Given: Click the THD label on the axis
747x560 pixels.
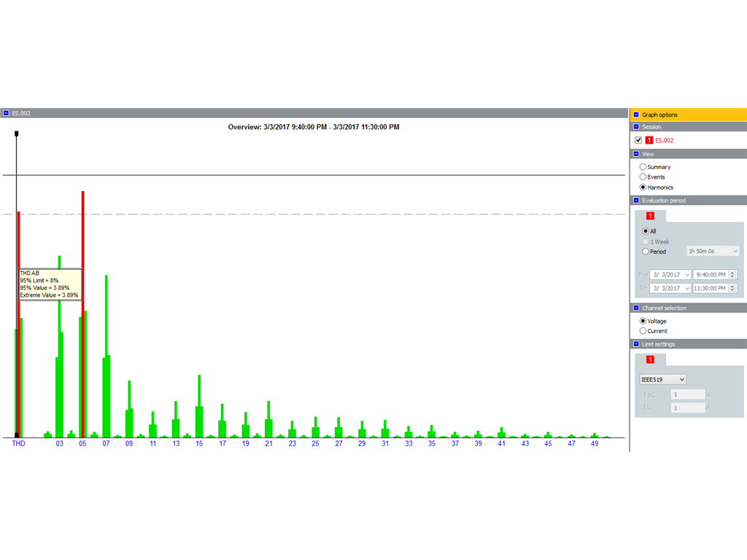Looking at the screenshot, I should click(x=18, y=443).
